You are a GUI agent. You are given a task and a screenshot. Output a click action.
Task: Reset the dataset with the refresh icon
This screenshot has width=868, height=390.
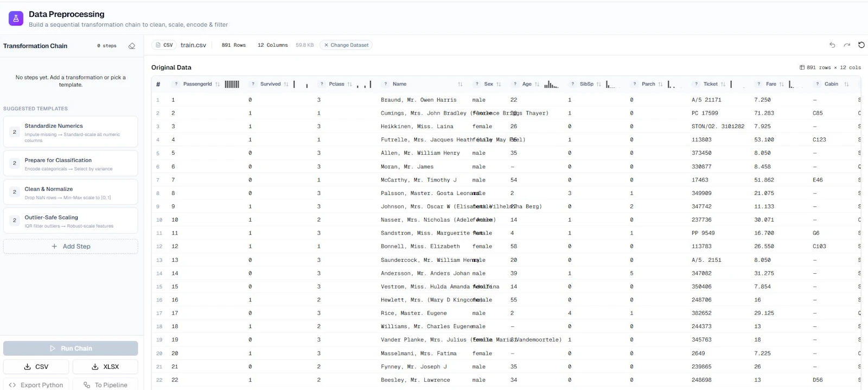pyautogui.click(x=861, y=45)
